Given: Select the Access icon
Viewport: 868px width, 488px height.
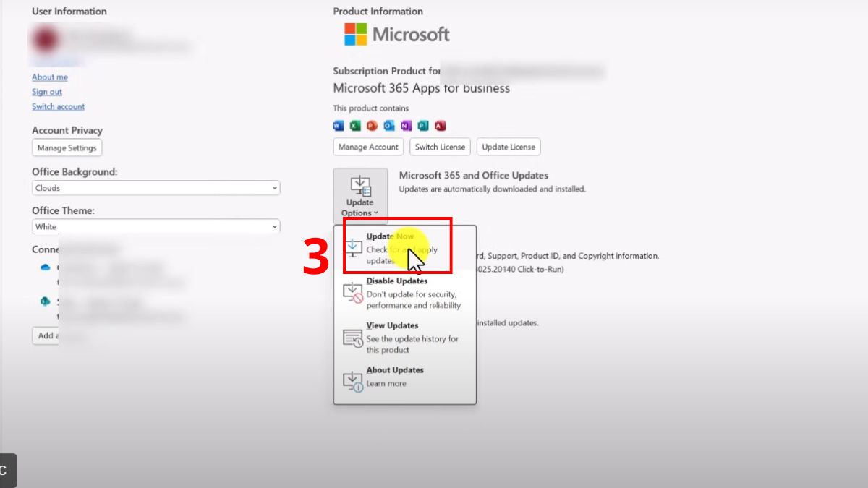Looking at the screenshot, I should tap(439, 125).
